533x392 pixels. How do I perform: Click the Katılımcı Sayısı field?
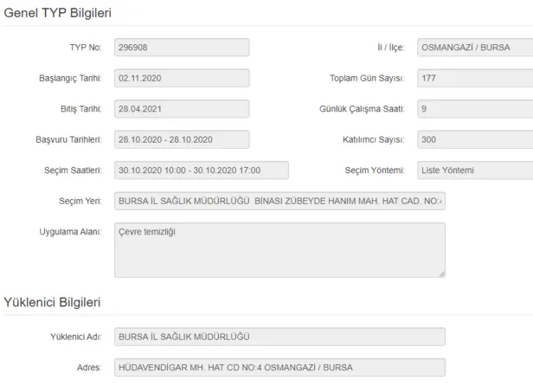[474, 139]
